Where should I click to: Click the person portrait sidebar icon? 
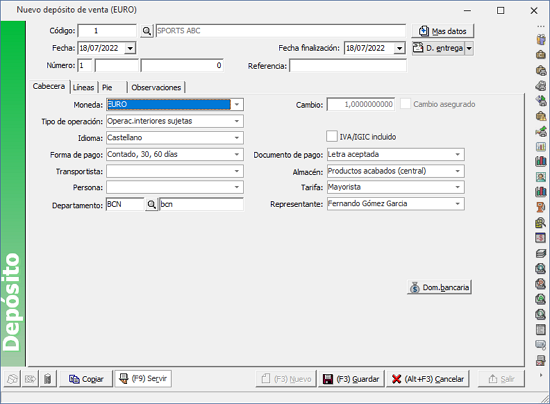point(541,177)
